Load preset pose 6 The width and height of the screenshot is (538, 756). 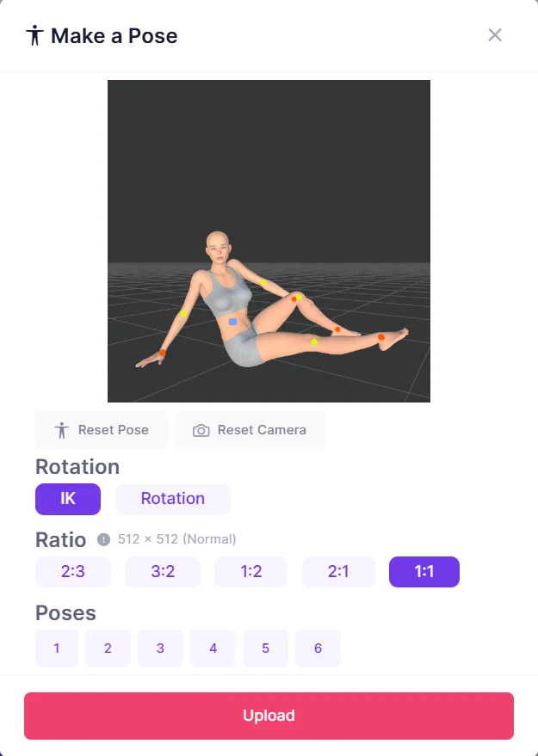pos(318,648)
